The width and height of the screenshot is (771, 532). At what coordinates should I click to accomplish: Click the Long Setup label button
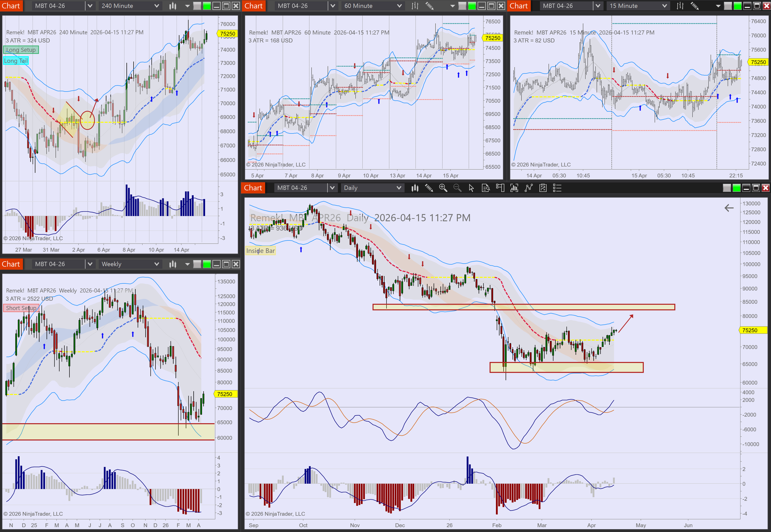coord(21,50)
